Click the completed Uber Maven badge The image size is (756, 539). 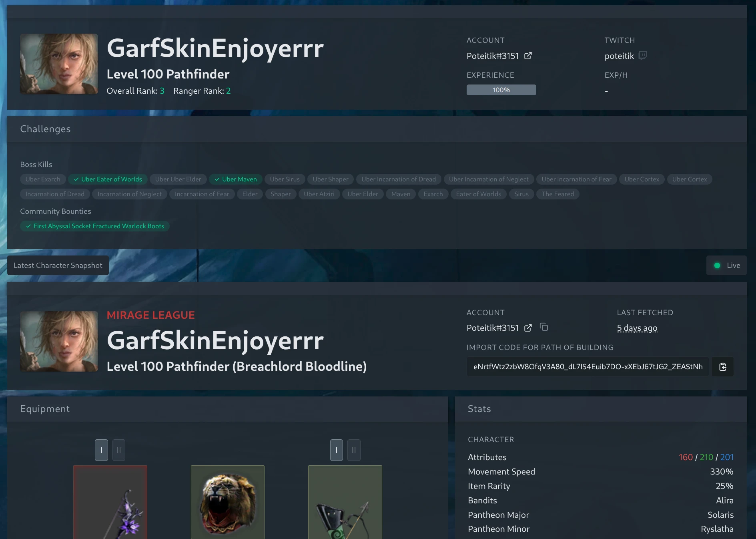coord(235,179)
